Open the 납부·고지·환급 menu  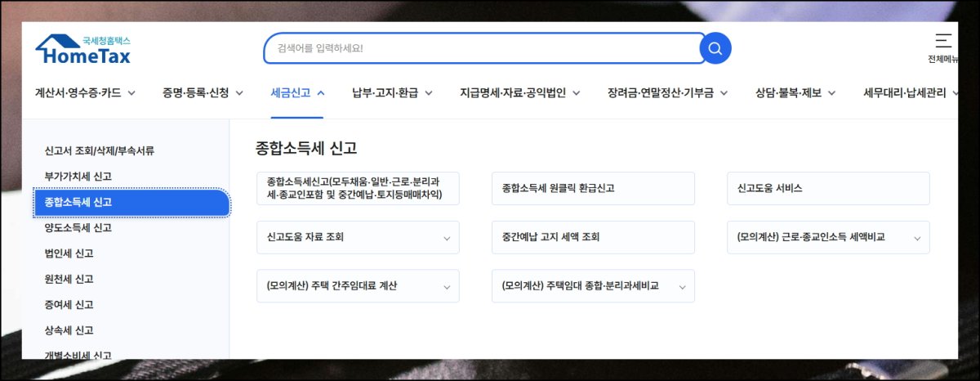pos(392,93)
